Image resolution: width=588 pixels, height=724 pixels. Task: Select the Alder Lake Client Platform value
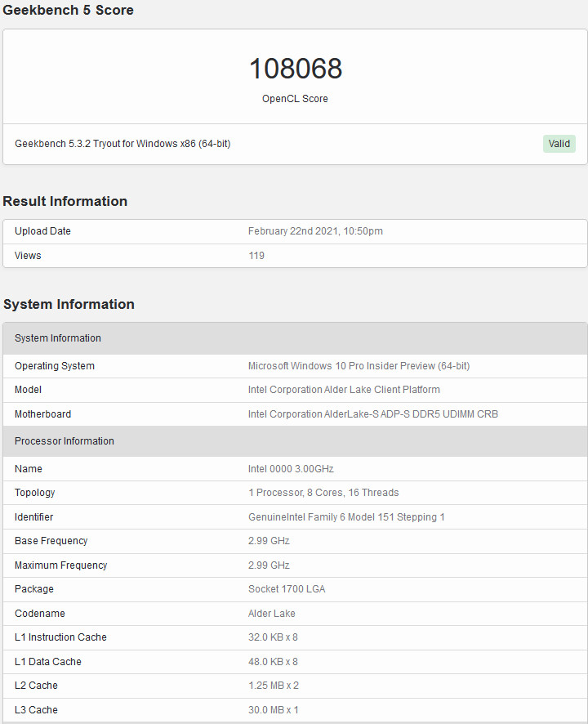coord(344,390)
